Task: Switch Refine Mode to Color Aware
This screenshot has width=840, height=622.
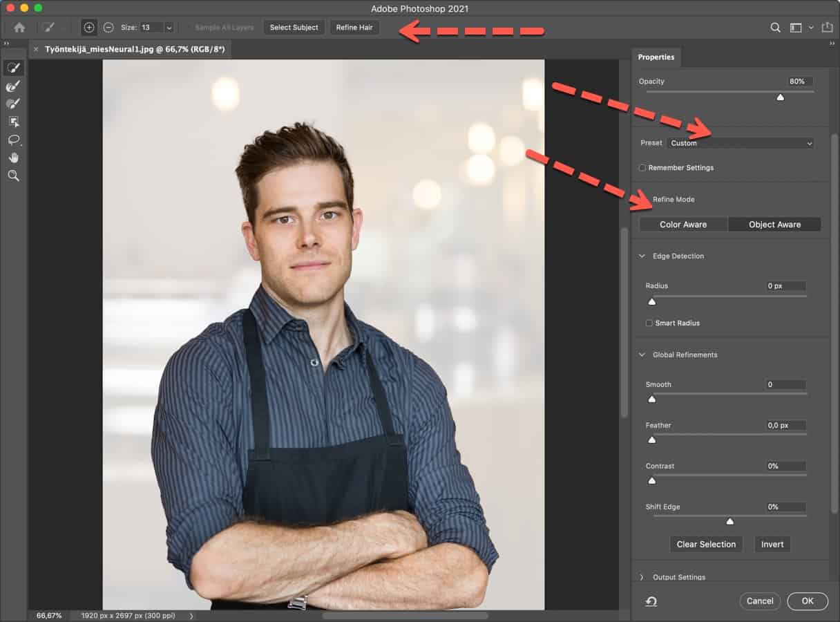Action: (683, 225)
